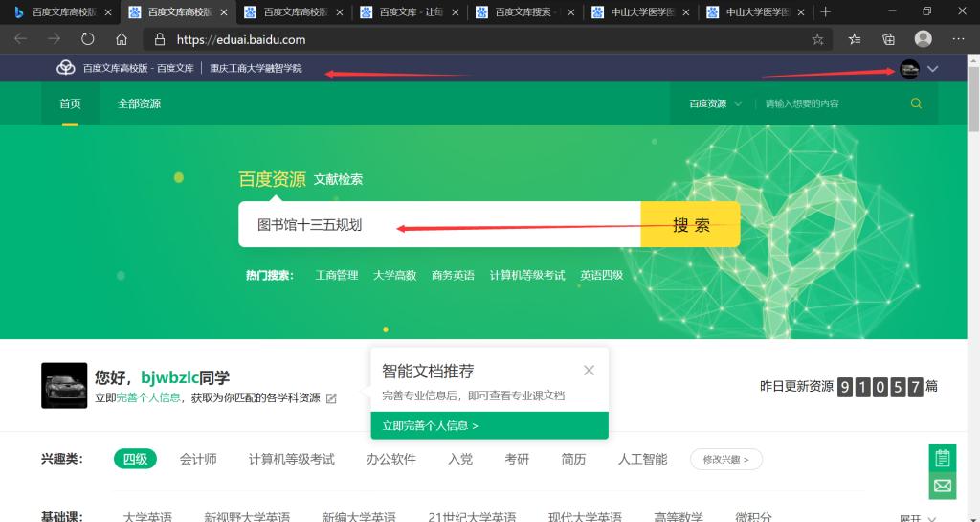
Task: Select interest tag 入党
Action: pyautogui.click(x=460, y=460)
